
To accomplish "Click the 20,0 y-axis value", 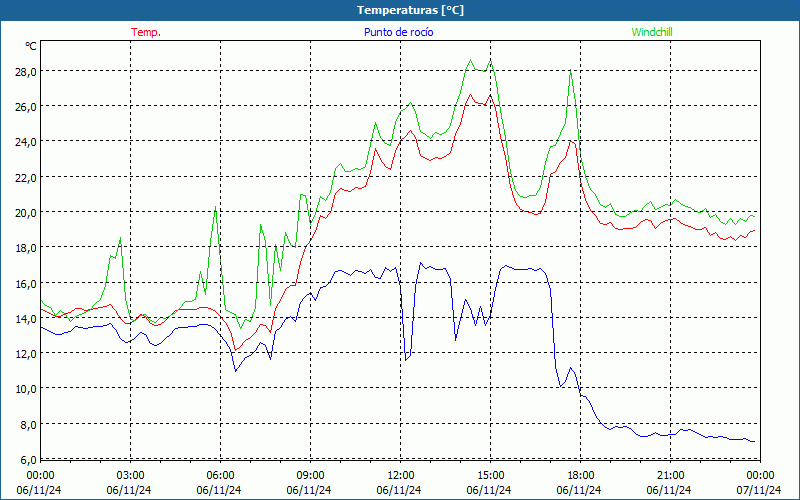I will click(26, 212).
